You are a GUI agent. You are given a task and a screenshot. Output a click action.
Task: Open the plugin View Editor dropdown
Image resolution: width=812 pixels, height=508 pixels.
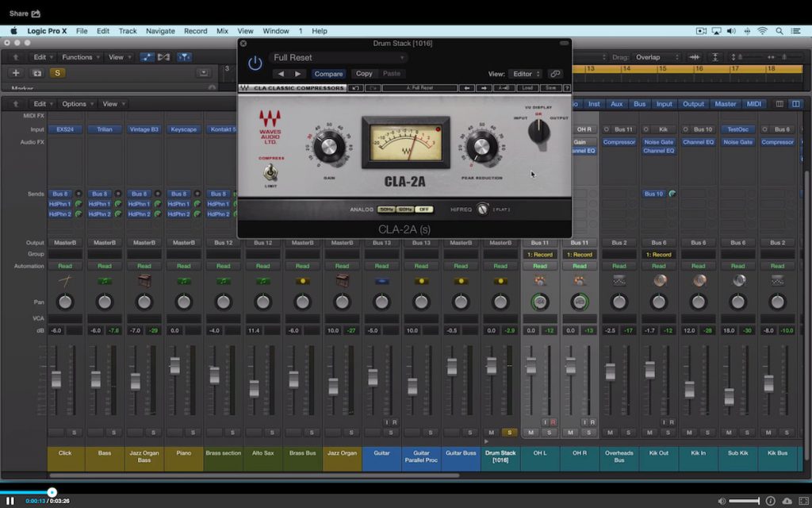pyautogui.click(x=525, y=74)
